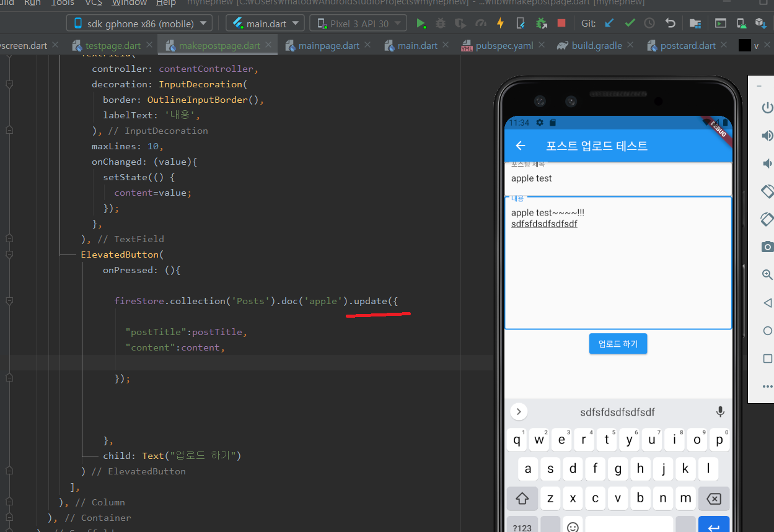Image resolution: width=774 pixels, height=532 pixels.
Task: Show Git history clock icon
Action: pyautogui.click(x=649, y=24)
